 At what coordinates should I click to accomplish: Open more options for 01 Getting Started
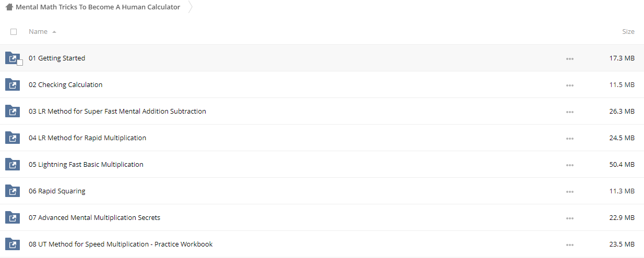pyautogui.click(x=570, y=59)
